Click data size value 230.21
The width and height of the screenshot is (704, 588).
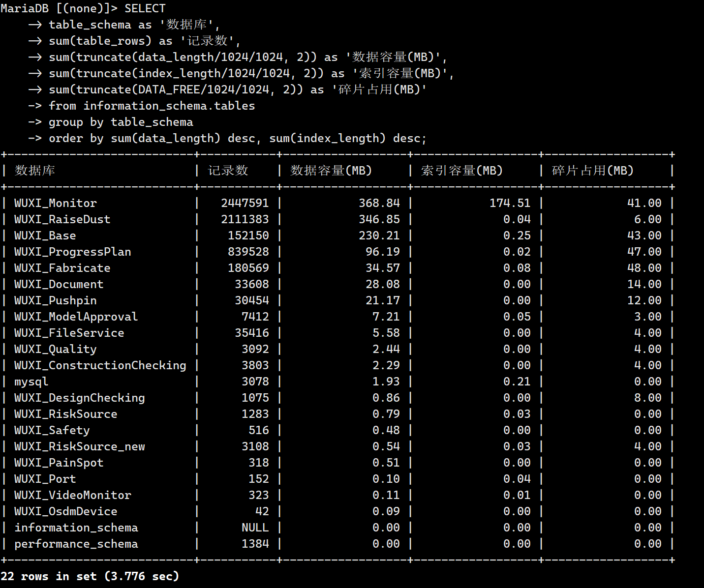coord(379,235)
